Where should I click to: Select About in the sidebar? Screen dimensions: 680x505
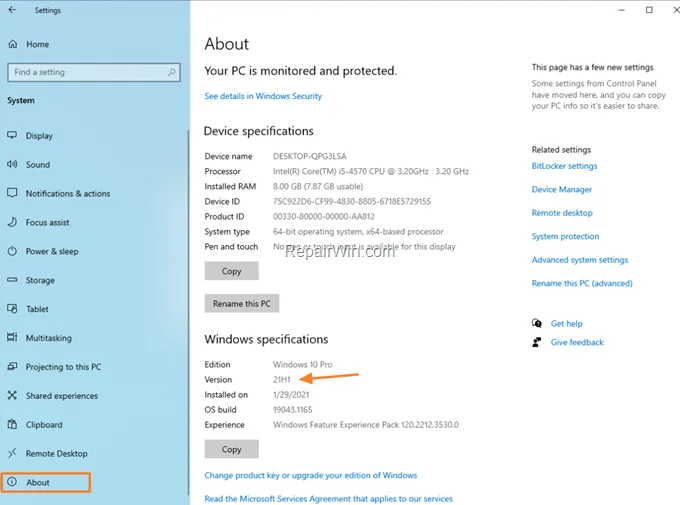[46, 482]
